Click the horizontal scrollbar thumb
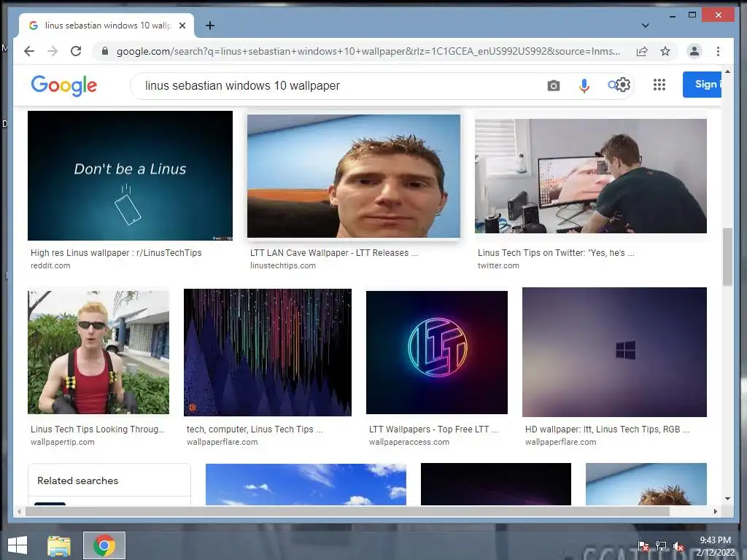The width and height of the screenshot is (747, 560). pos(347,511)
